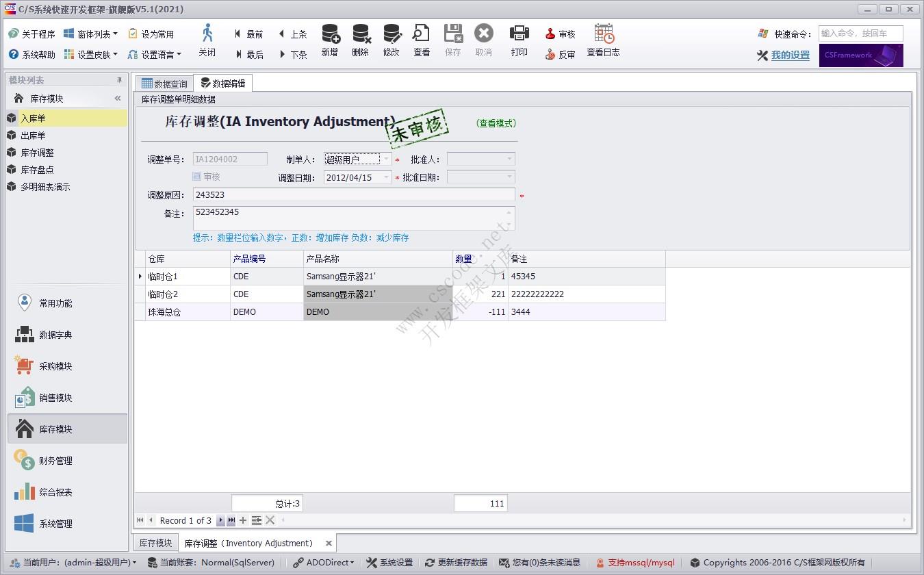Image resolution: width=924 pixels, height=575 pixels.
Task: Collapse the 库存模块 navigation panel
Action: tap(118, 99)
